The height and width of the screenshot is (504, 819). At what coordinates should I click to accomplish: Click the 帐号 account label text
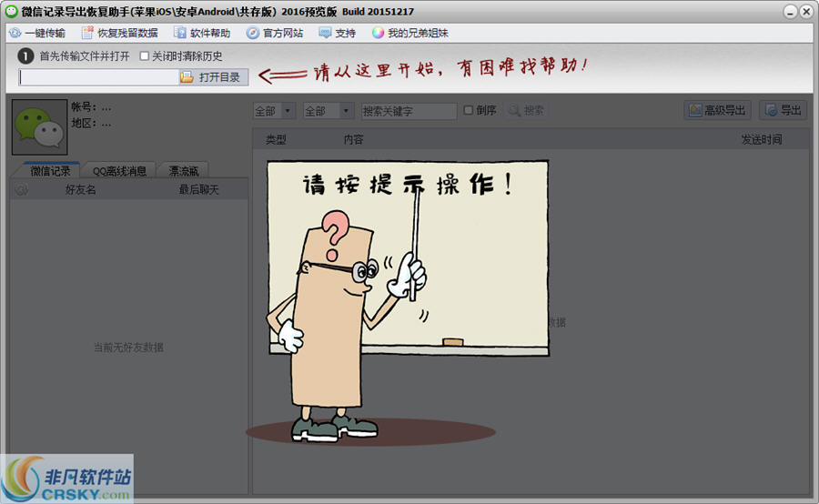(x=84, y=107)
